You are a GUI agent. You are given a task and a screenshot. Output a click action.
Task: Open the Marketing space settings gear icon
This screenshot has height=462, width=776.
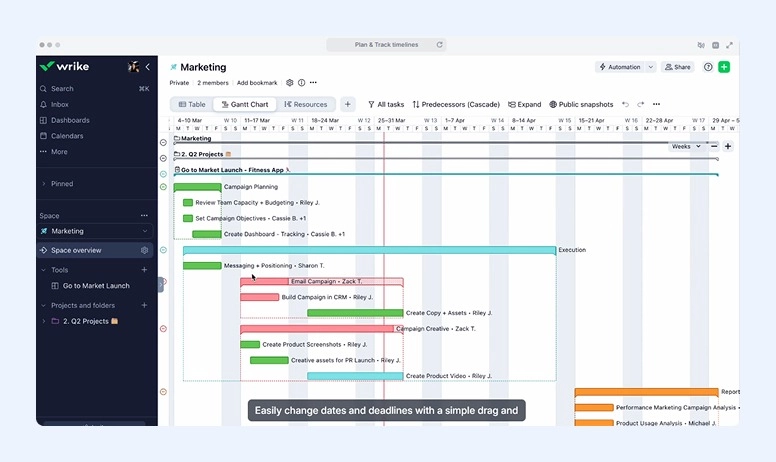(x=290, y=83)
